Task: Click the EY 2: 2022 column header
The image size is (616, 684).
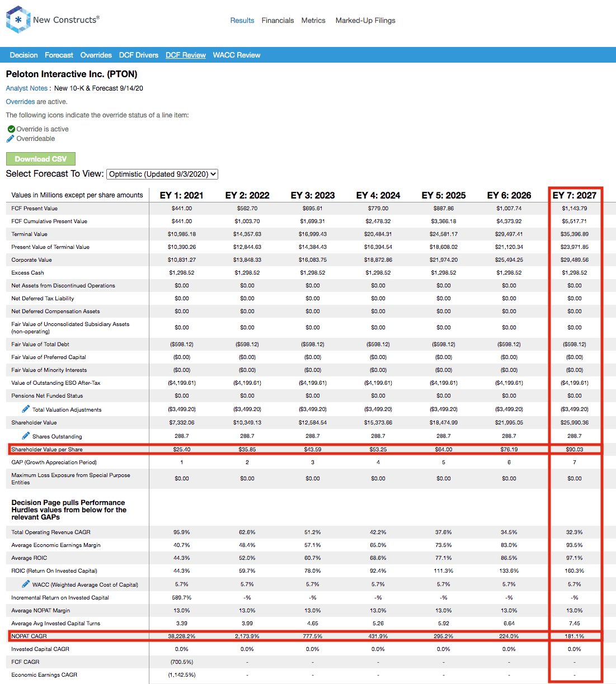Action: pyautogui.click(x=247, y=195)
